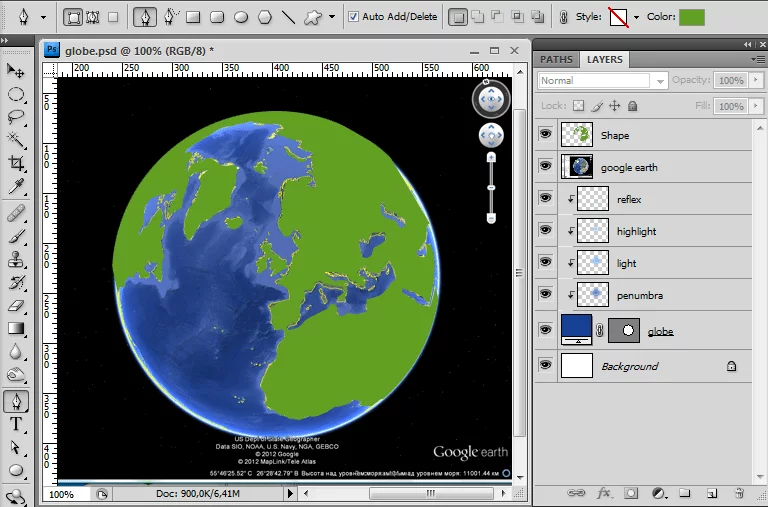Select the Clone Stamp tool
The height and width of the screenshot is (507, 768).
16,260
